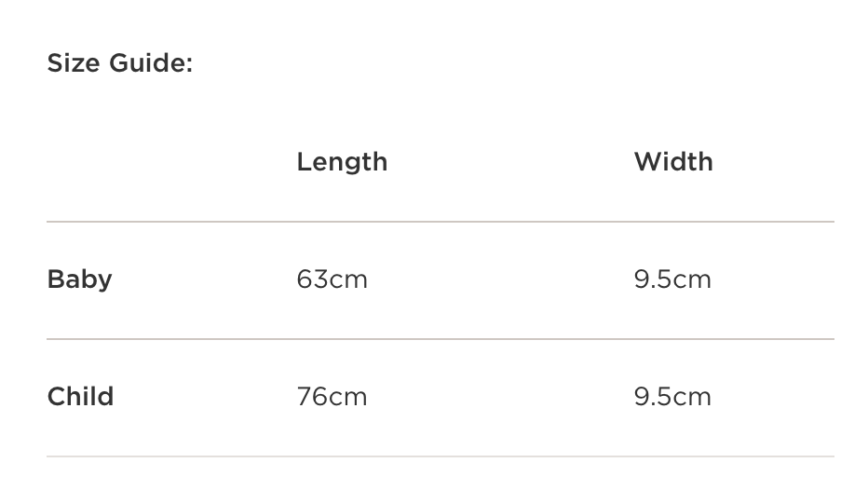Click the Baby row's 9.5cm width
The width and height of the screenshot is (868, 490).
pyautogui.click(x=672, y=279)
